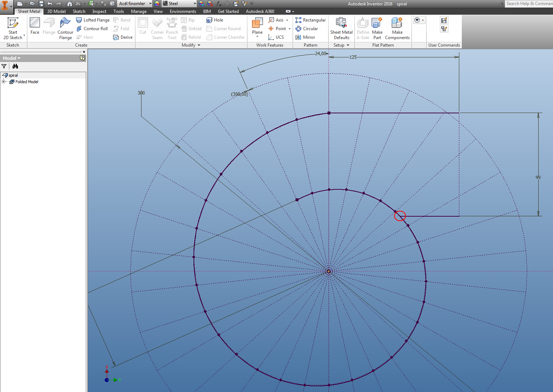Click the Mirror tool
The width and height of the screenshot is (553, 392).
pyautogui.click(x=305, y=37)
